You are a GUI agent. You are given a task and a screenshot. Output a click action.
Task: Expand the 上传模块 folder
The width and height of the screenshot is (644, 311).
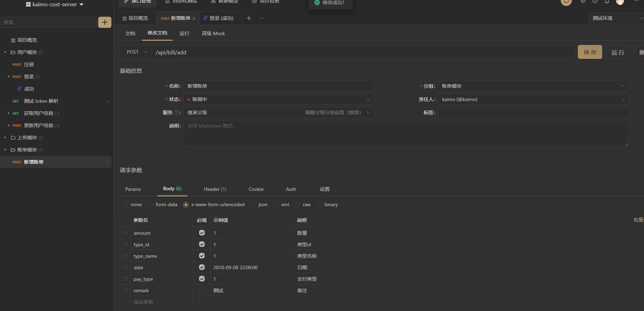tap(5, 138)
